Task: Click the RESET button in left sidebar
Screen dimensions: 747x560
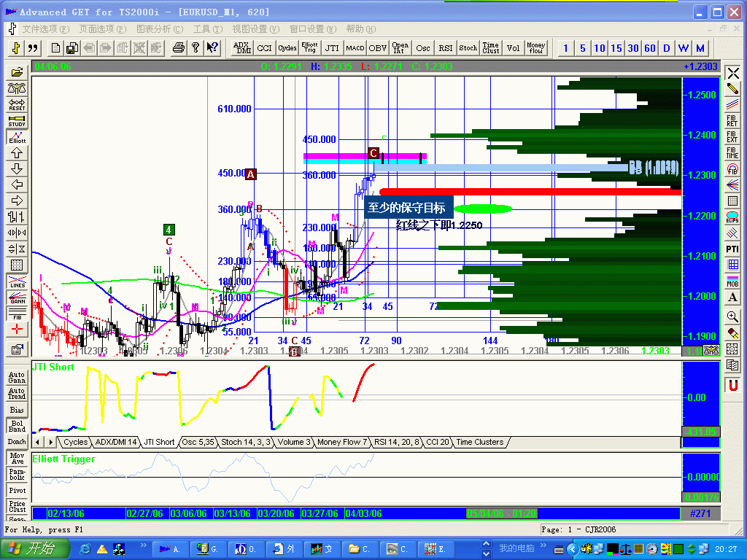Action: (17, 104)
